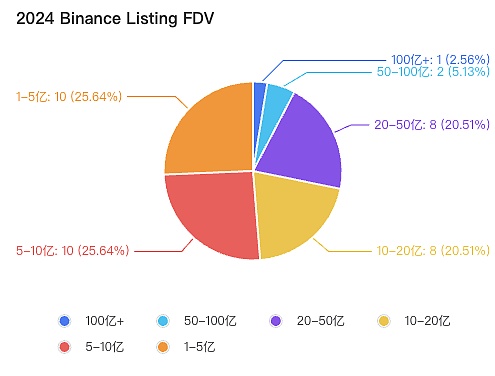Hide the 10-20亿 series via legend
The width and height of the screenshot is (495, 376).
pos(414,321)
